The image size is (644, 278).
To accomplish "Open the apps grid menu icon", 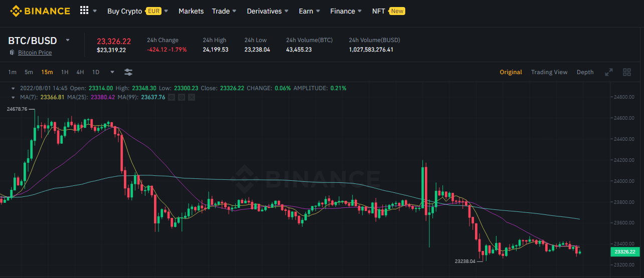I will [84, 11].
